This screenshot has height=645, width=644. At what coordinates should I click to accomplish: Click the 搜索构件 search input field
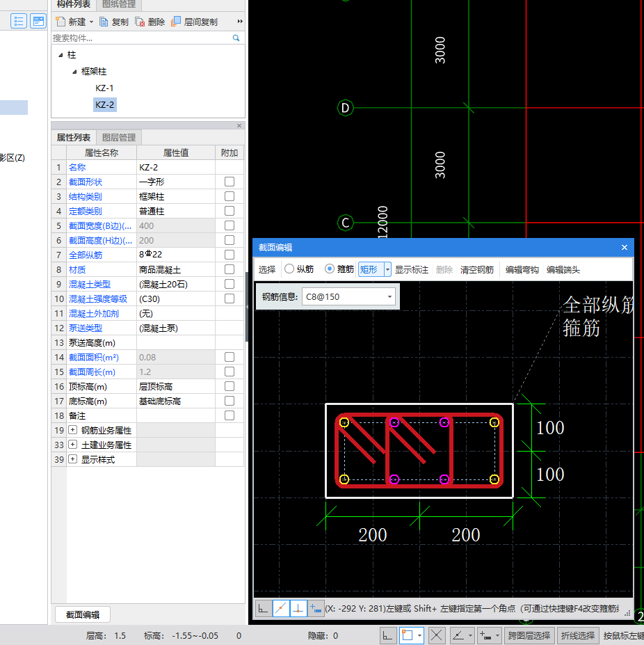[x=140, y=38]
